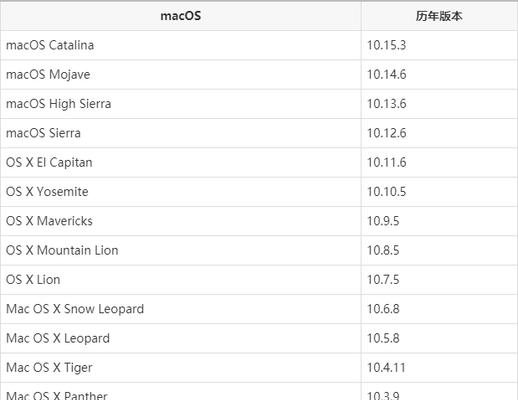Select OS X Mountain Lion
Viewport: 518px width, 400px height.
(62, 250)
